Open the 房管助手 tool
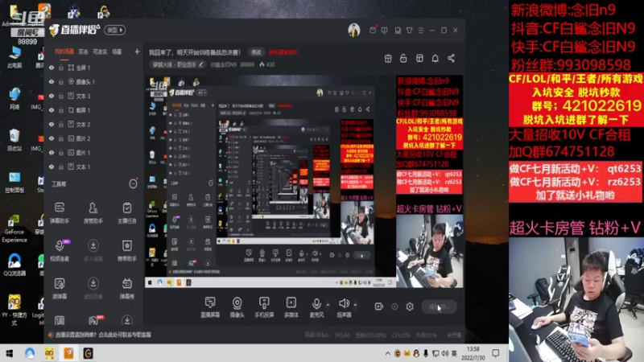 (93, 212)
